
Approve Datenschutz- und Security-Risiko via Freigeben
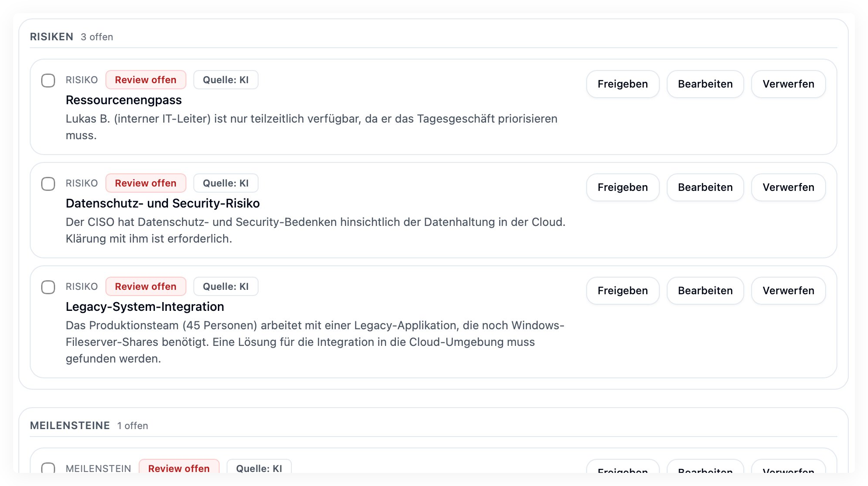pyautogui.click(x=623, y=187)
